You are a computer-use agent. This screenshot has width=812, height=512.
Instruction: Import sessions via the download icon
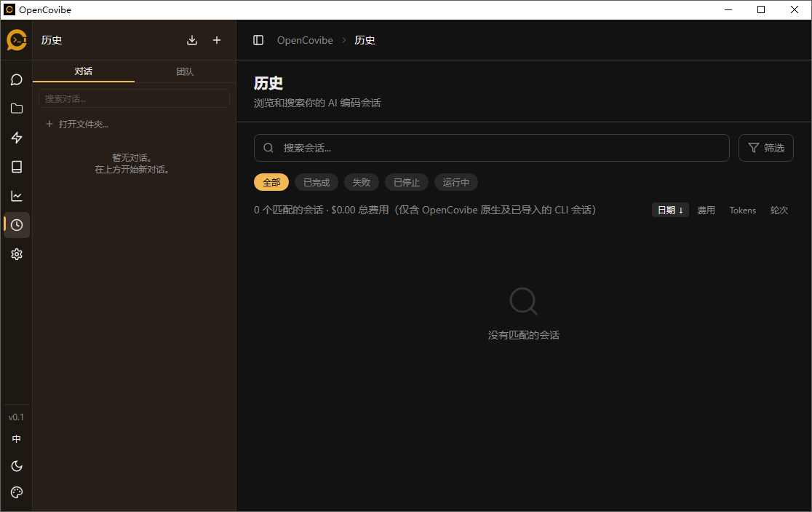pyautogui.click(x=192, y=40)
